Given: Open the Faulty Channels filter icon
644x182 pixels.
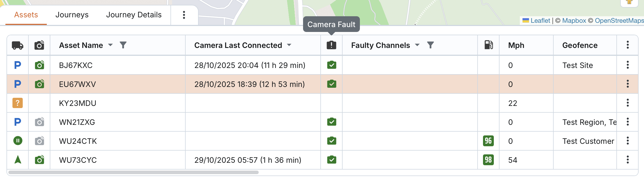Looking at the screenshot, I should [431, 45].
